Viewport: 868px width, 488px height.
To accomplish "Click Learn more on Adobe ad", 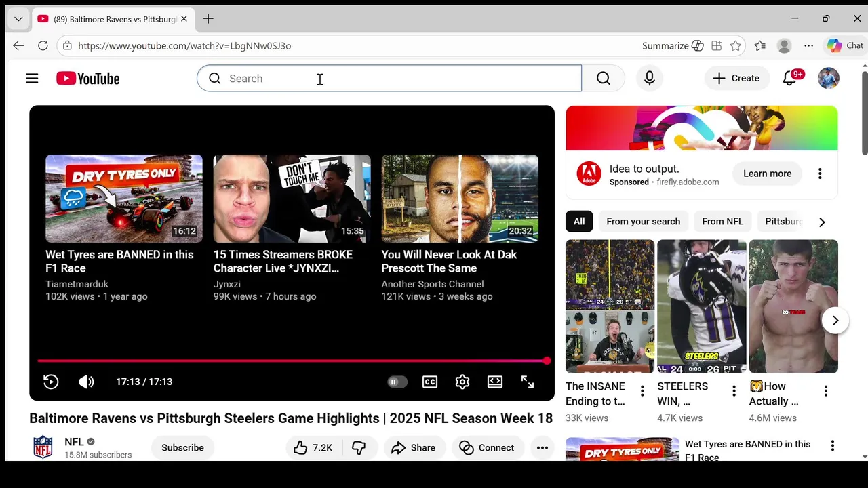I will coord(767,174).
